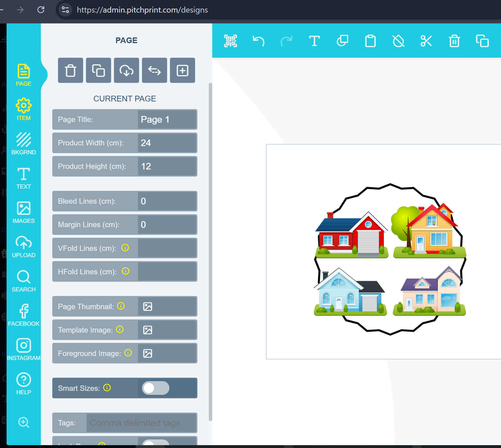Open site information icon in address bar

tap(65, 10)
